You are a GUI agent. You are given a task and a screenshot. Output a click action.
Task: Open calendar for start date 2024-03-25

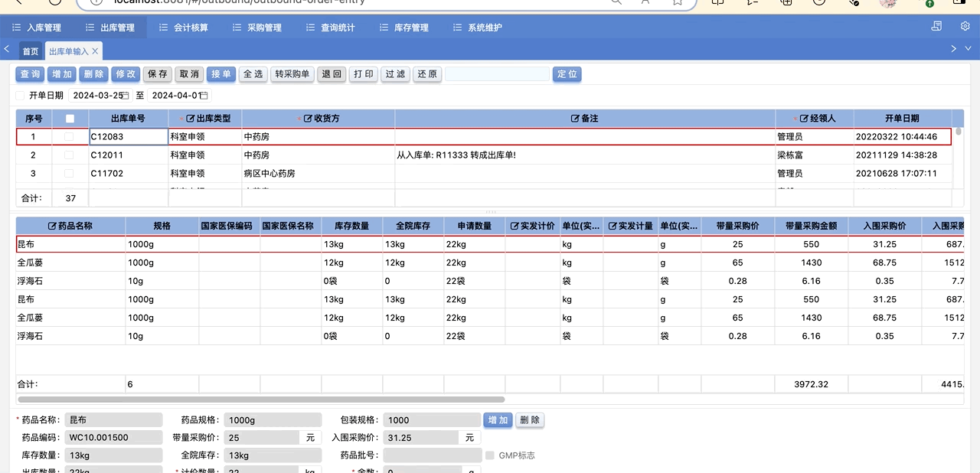125,96
